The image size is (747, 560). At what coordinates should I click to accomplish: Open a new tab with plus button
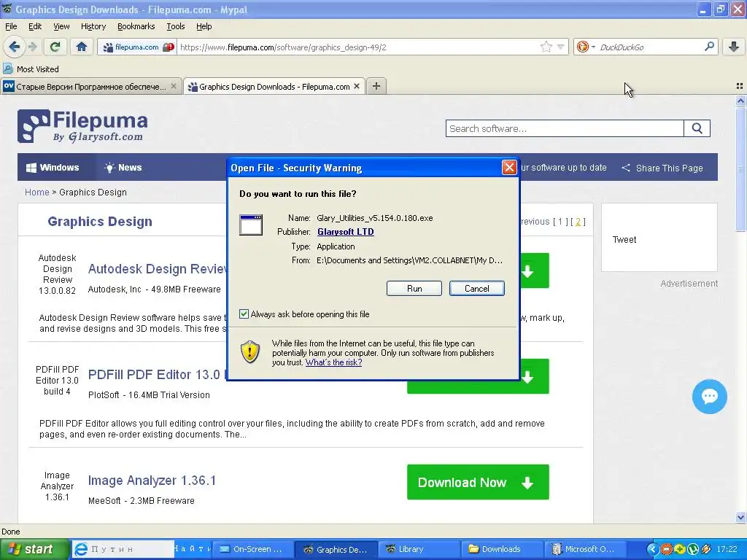pos(376,86)
